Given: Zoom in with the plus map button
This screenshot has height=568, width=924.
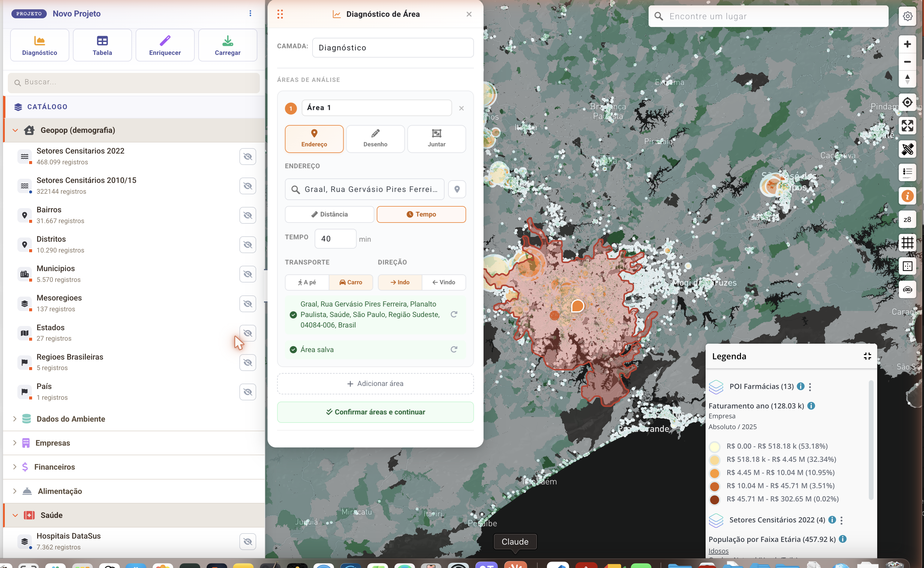Looking at the screenshot, I should [907, 44].
